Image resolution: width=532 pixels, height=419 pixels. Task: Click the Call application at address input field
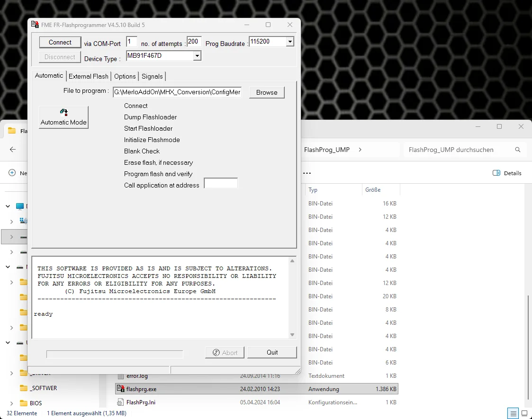pyautogui.click(x=220, y=183)
